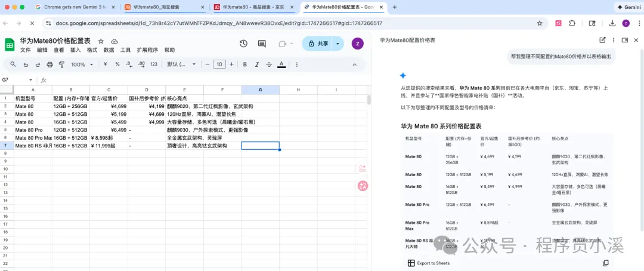Close the Gemini side panel
This screenshot has width=644, height=271.
pos(636,40)
